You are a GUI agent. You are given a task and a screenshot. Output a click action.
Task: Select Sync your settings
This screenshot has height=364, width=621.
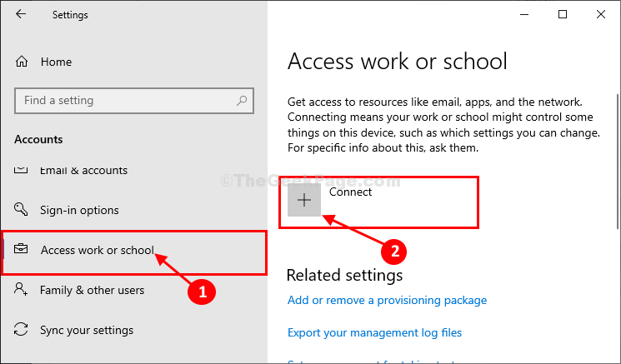point(84,330)
